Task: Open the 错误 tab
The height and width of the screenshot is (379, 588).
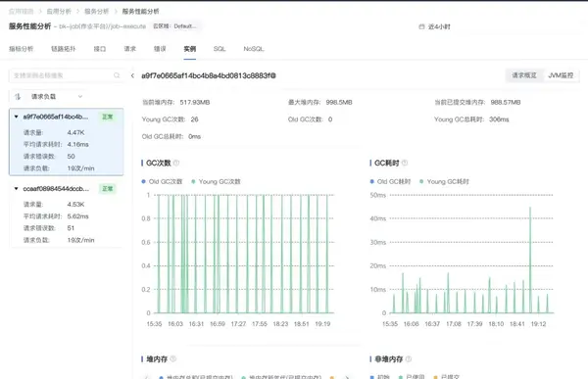Action: pyautogui.click(x=160, y=49)
